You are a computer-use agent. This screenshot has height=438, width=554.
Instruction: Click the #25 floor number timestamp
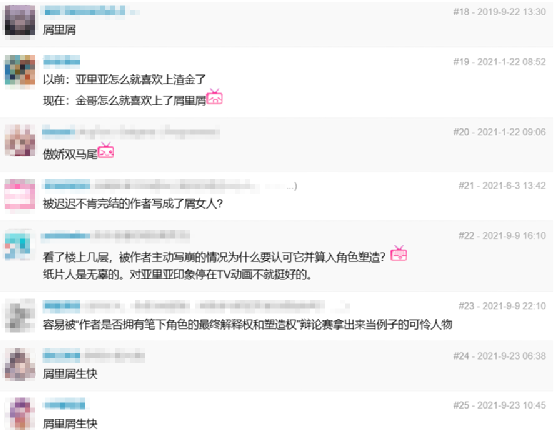coord(499,405)
